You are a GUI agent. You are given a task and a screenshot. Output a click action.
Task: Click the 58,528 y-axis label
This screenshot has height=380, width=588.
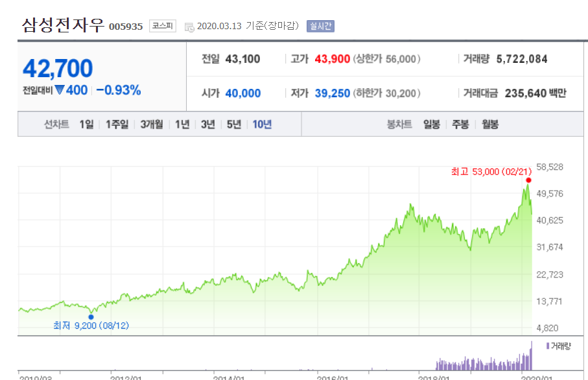pyautogui.click(x=550, y=167)
